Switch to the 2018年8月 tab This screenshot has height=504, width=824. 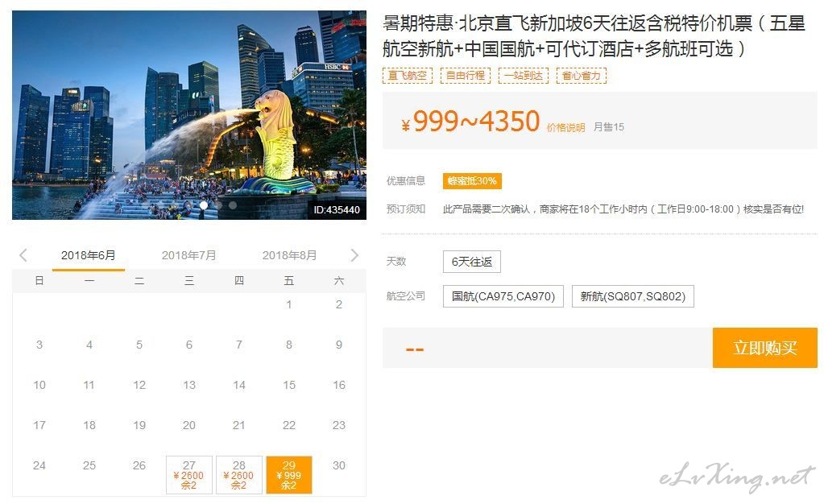(289, 255)
